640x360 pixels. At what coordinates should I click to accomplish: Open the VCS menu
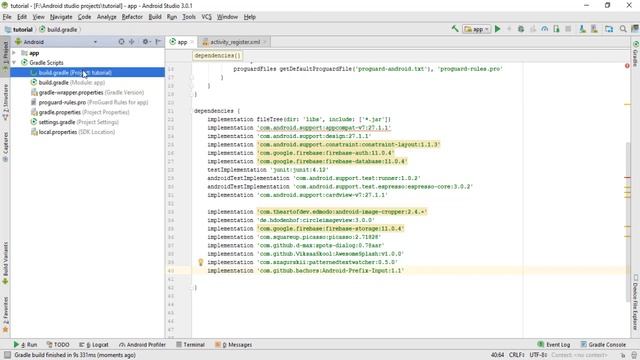[x=206, y=17]
